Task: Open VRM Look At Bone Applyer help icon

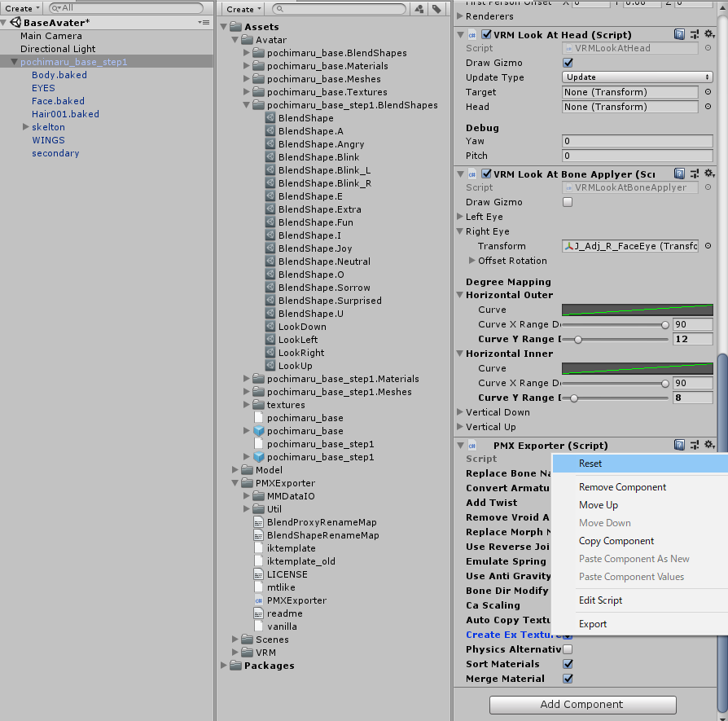Action: click(679, 174)
